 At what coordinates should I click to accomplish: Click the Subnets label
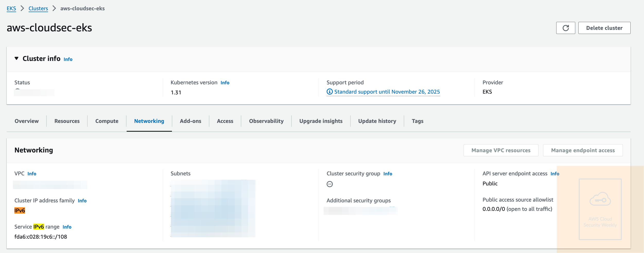point(180,174)
